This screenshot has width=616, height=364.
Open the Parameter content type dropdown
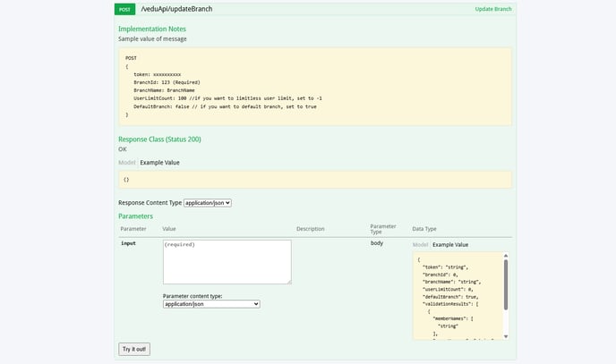pyautogui.click(x=211, y=304)
